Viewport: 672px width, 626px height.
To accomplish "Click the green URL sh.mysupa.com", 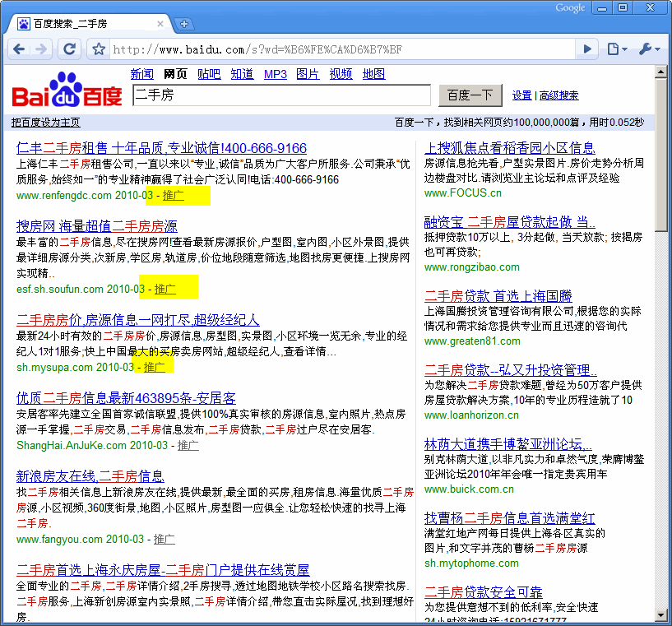I will point(54,367).
